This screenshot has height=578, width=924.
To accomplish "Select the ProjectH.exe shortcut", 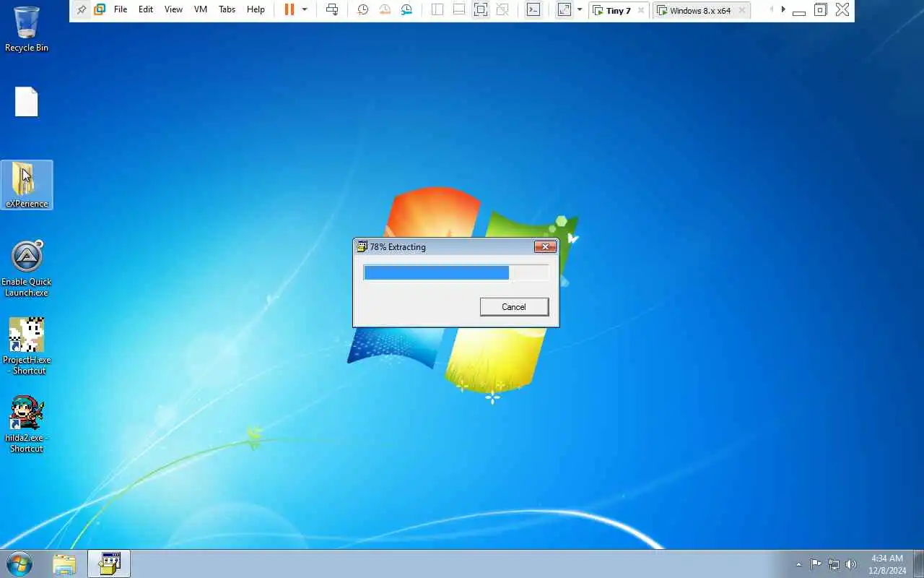I will [x=27, y=346].
